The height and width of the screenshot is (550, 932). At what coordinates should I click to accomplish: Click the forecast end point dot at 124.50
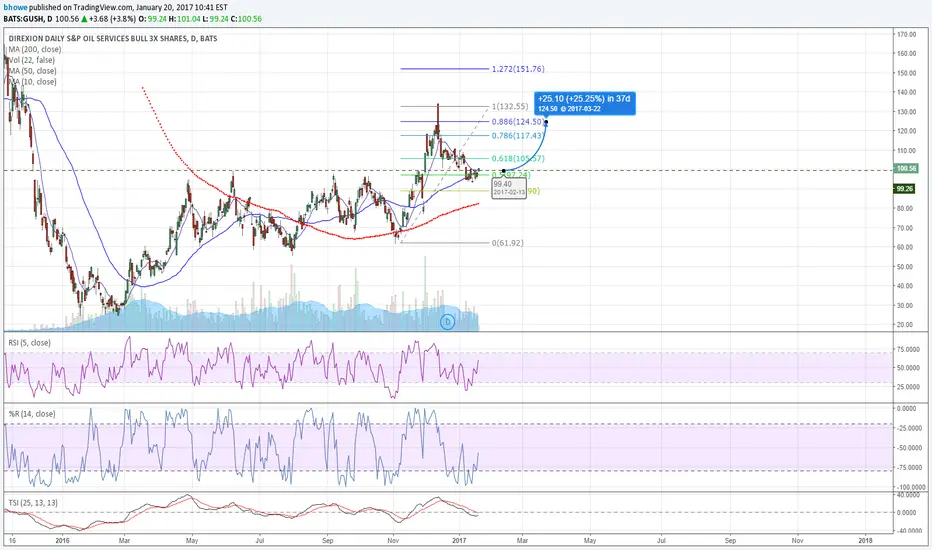coord(546,123)
